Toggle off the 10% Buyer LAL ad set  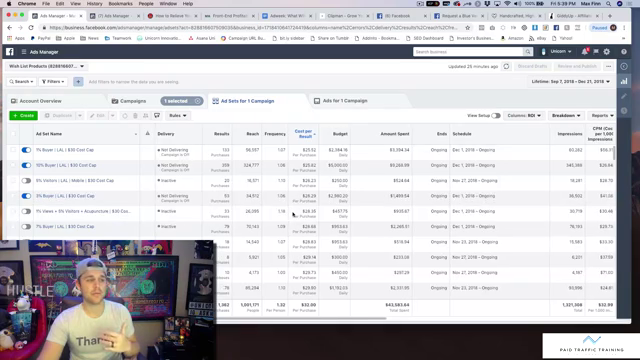(26, 165)
